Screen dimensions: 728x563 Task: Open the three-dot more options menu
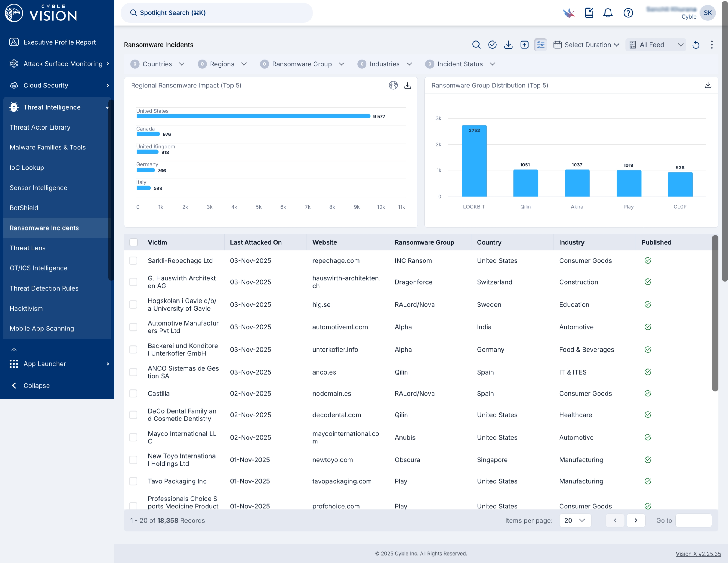pyautogui.click(x=712, y=45)
